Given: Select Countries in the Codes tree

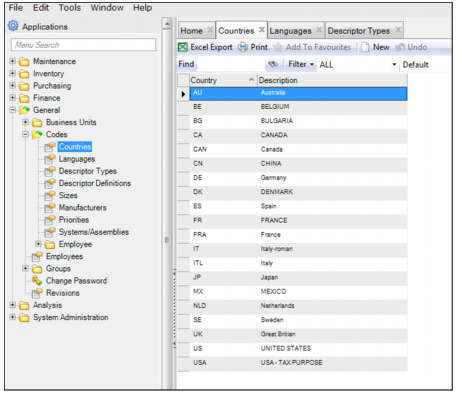Looking at the screenshot, I should (x=75, y=147).
